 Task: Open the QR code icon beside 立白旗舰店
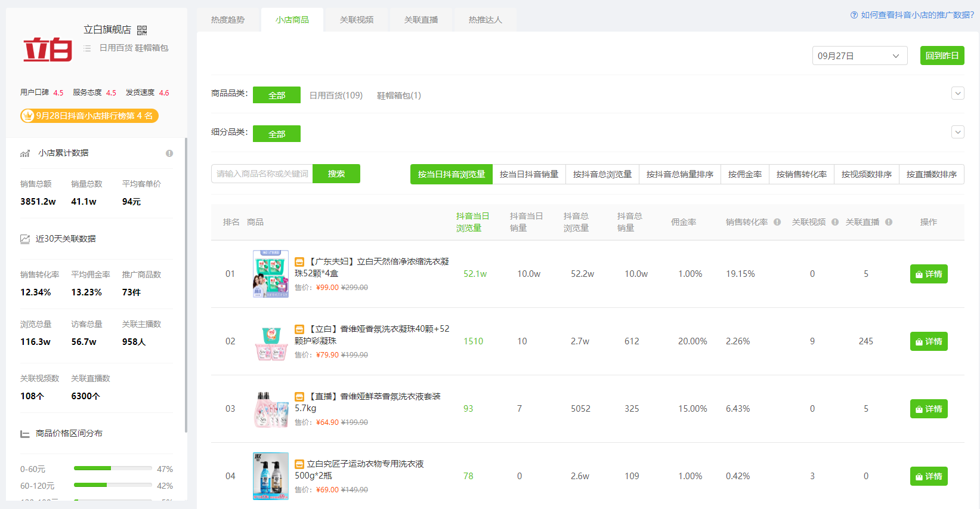[x=142, y=30]
